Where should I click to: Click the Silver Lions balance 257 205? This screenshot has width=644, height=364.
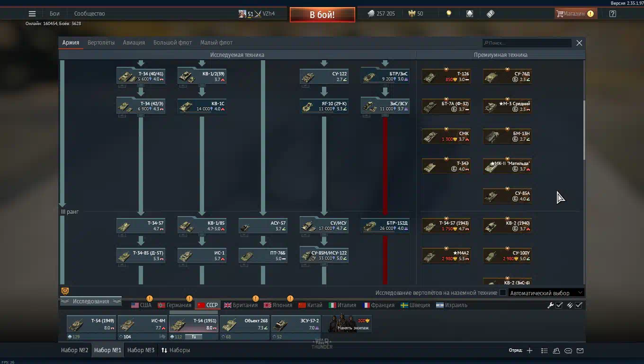point(381,14)
